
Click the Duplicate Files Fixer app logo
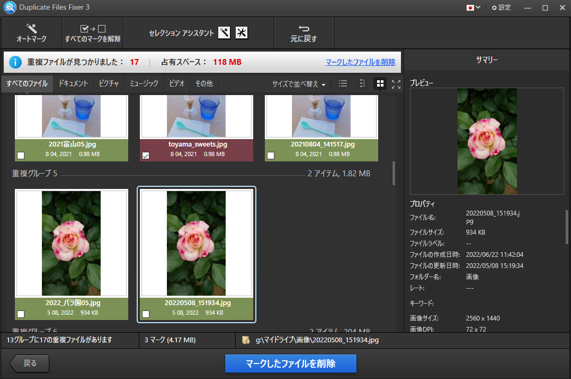(x=10, y=7)
